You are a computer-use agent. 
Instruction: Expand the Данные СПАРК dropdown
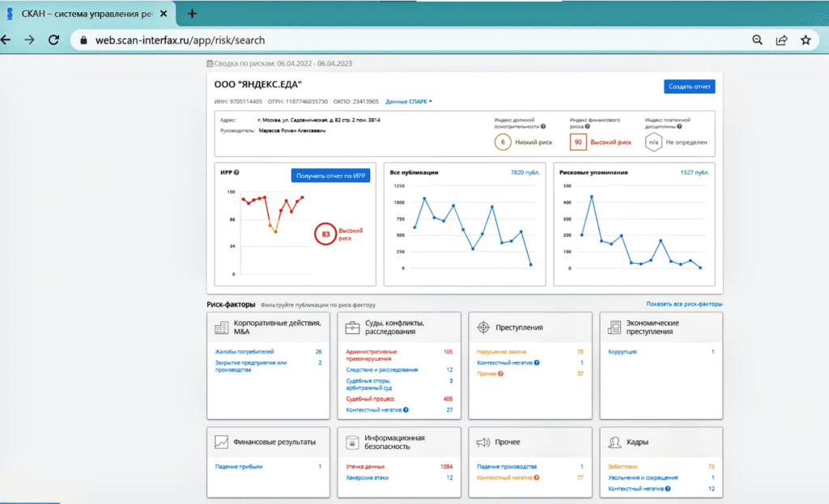pos(409,101)
